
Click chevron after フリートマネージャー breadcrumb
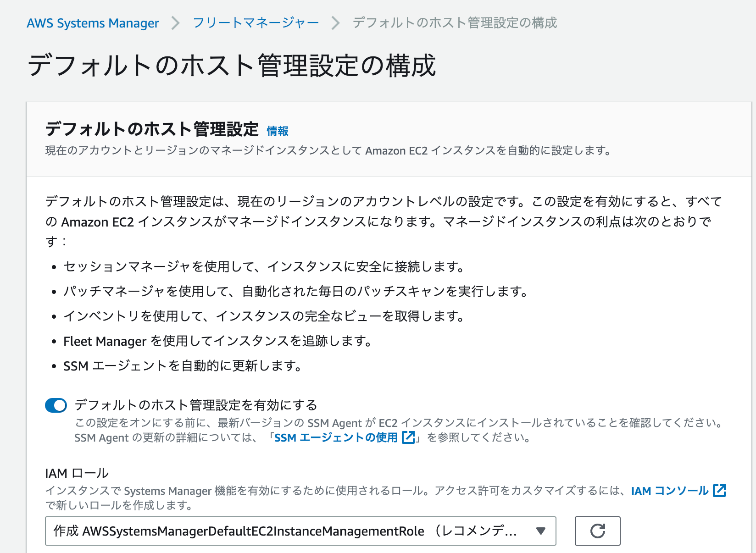coord(335,23)
